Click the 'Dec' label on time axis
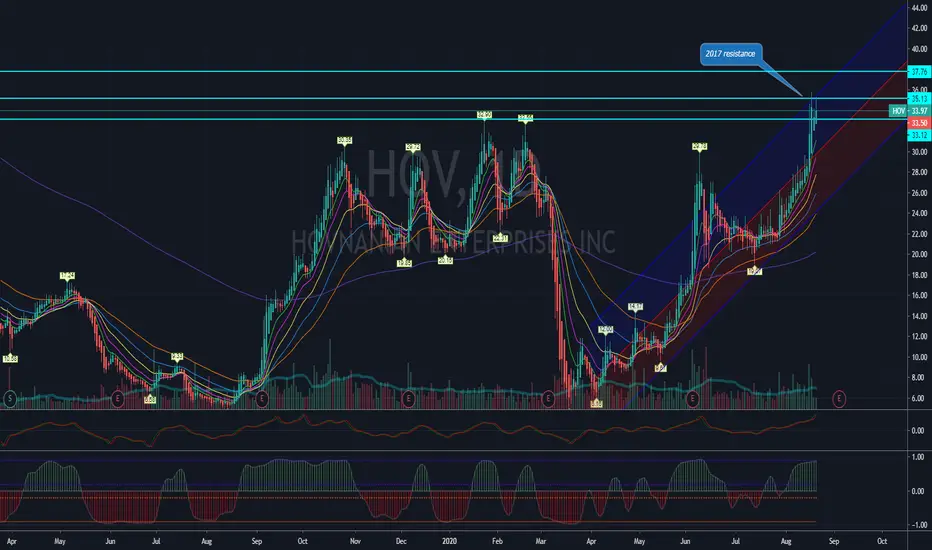932x550 pixels. point(401,542)
